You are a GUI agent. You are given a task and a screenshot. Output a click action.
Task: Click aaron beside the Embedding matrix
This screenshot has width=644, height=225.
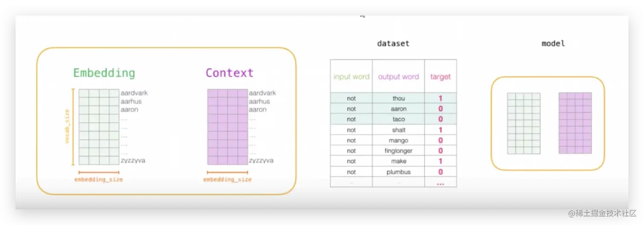[129, 110]
